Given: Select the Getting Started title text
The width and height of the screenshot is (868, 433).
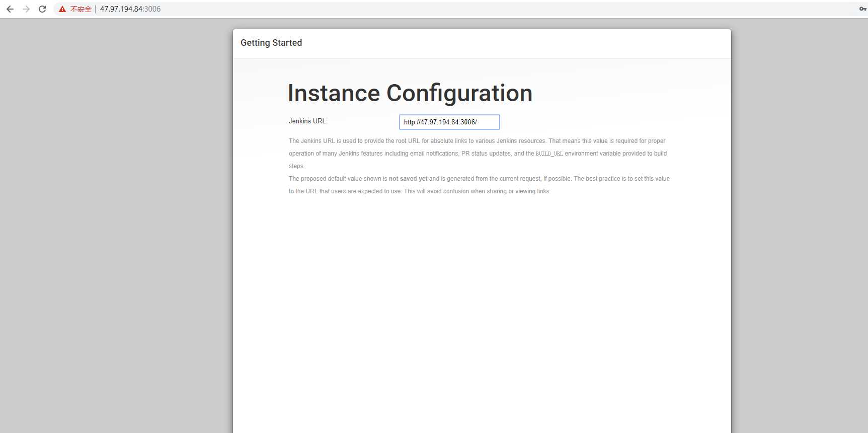Looking at the screenshot, I should [271, 43].
